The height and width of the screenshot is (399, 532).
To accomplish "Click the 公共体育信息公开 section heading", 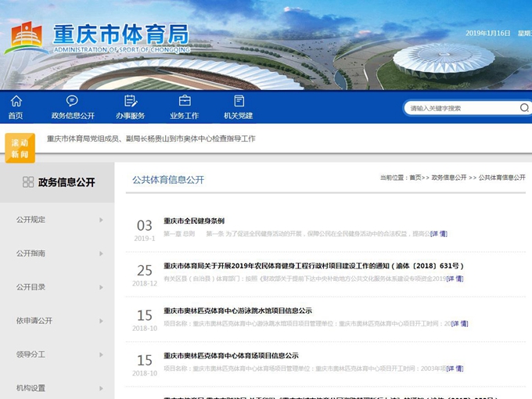I will coord(168,180).
